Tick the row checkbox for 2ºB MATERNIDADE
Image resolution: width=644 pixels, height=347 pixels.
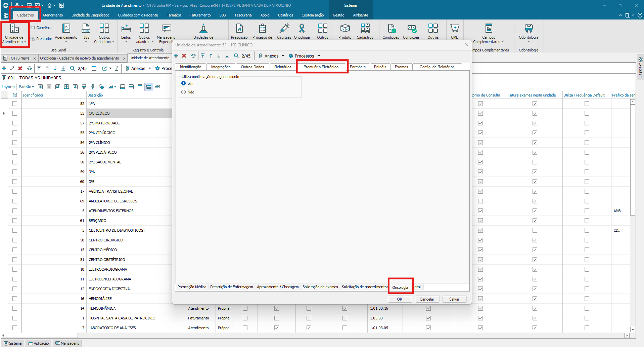coord(15,123)
